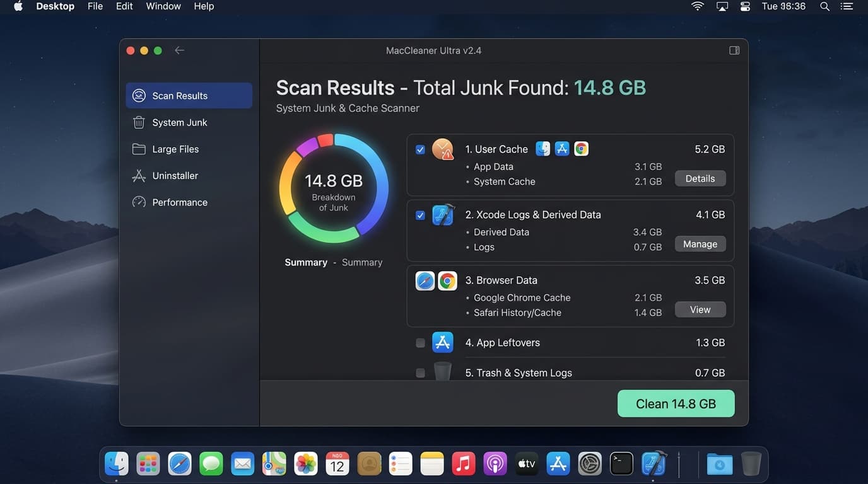Screen dimensions: 868x484
Task: Open Safari from the Dock
Action: point(180,464)
